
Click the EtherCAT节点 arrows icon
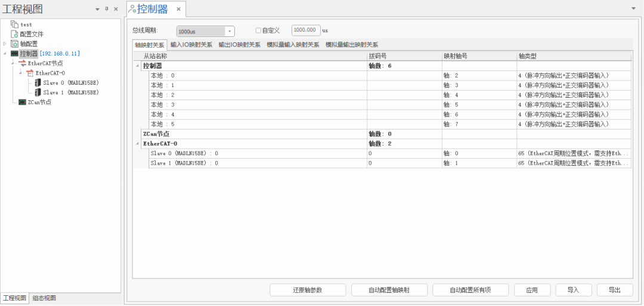[22, 63]
